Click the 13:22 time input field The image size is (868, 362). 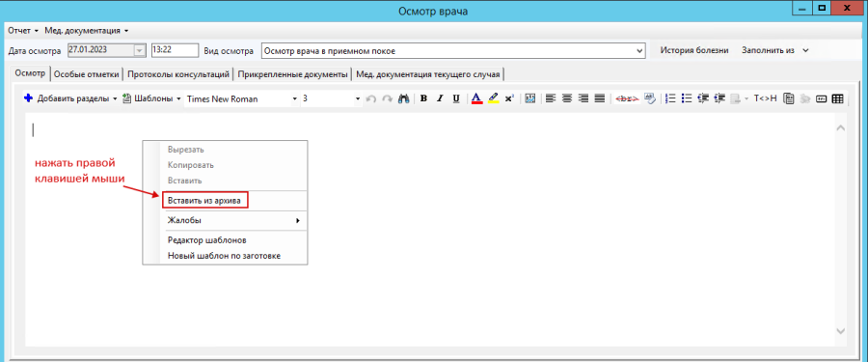pos(175,50)
